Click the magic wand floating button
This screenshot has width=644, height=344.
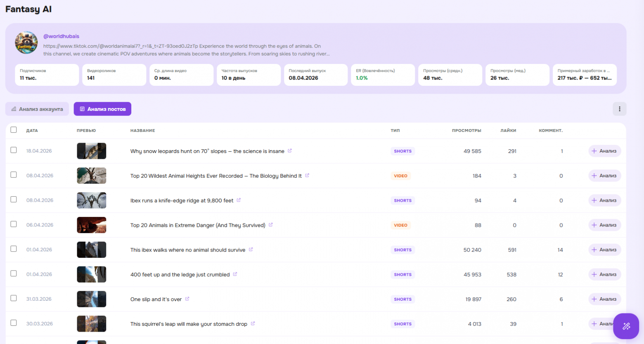point(626,326)
